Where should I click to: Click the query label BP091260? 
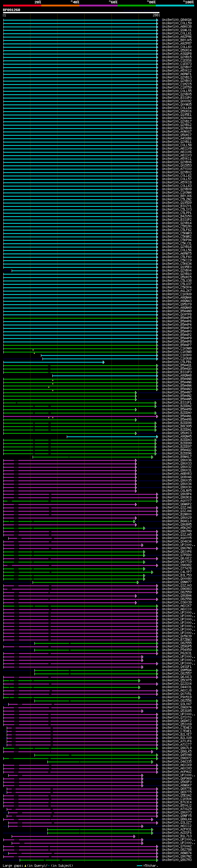tap(11, 10)
